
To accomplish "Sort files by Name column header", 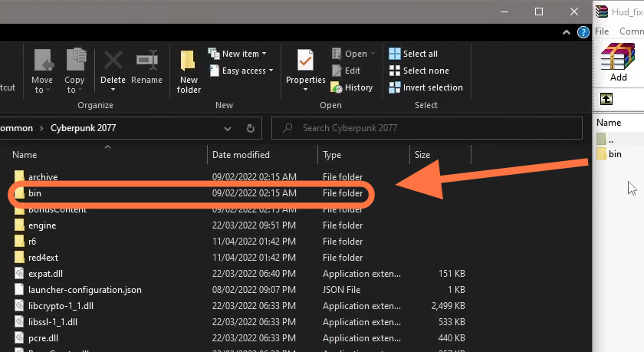I will click(x=25, y=155).
